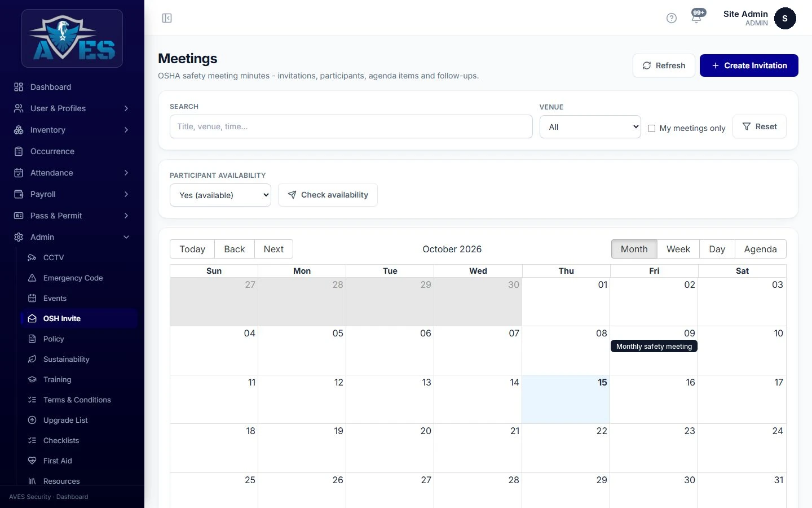Screen dimensions: 812x508
Task: Select the Month view tab
Action: (x=634, y=249)
